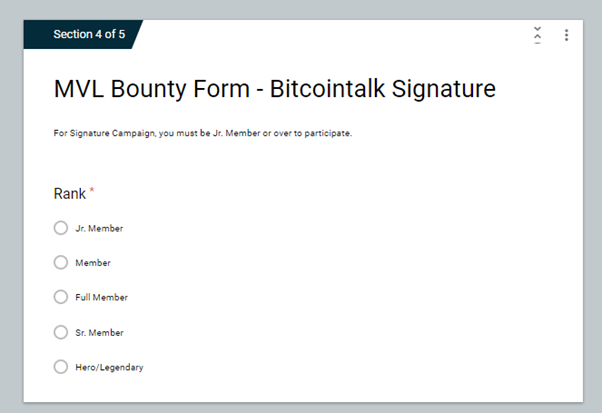This screenshot has height=413, width=602.
Task: Click the 'Jr. Member' label text
Action: (x=99, y=228)
